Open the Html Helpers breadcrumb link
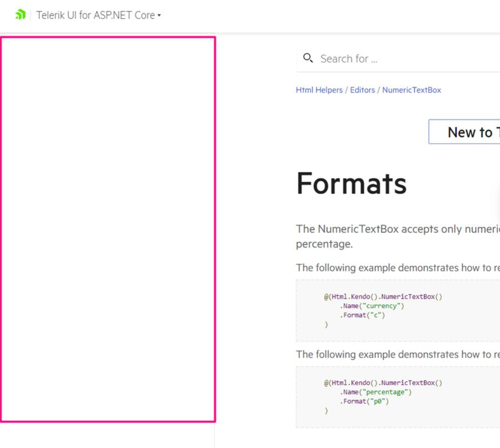Image resolution: width=500 pixels, height=448 pixels. [319, 90]
